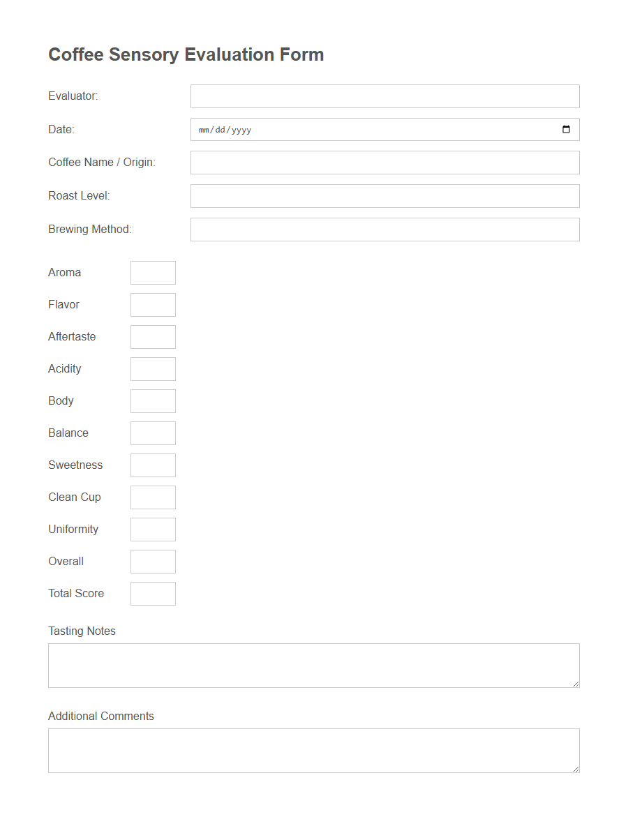Select the Clean Cup score input
The height and width of the screenshot is (840, 628).
click(152, 497)
